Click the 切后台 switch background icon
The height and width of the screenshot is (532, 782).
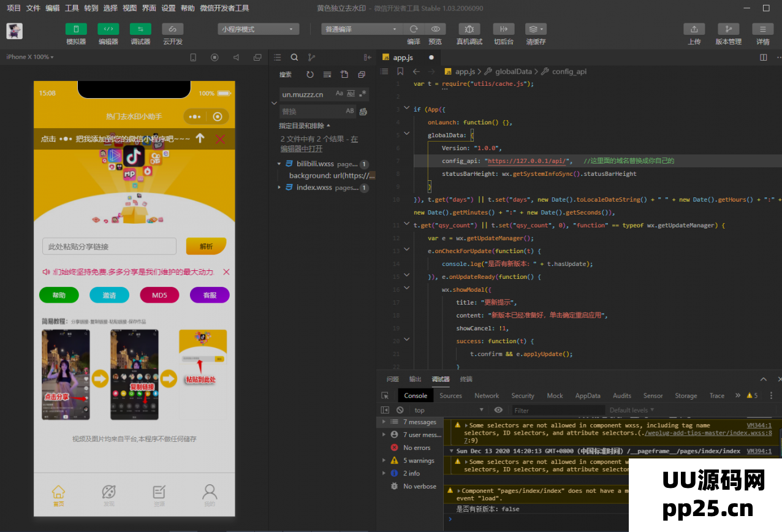(x=503, y=29)
